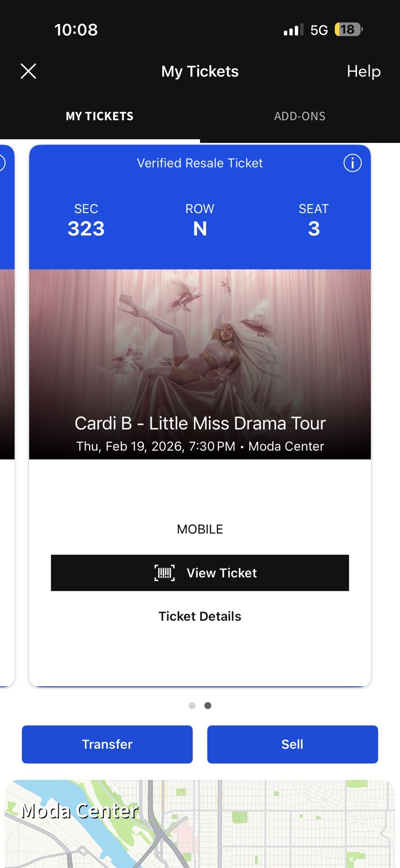This screenshot has height=868, width=400.
Task: Tap the Sell button
Action: tap(292, 744)
